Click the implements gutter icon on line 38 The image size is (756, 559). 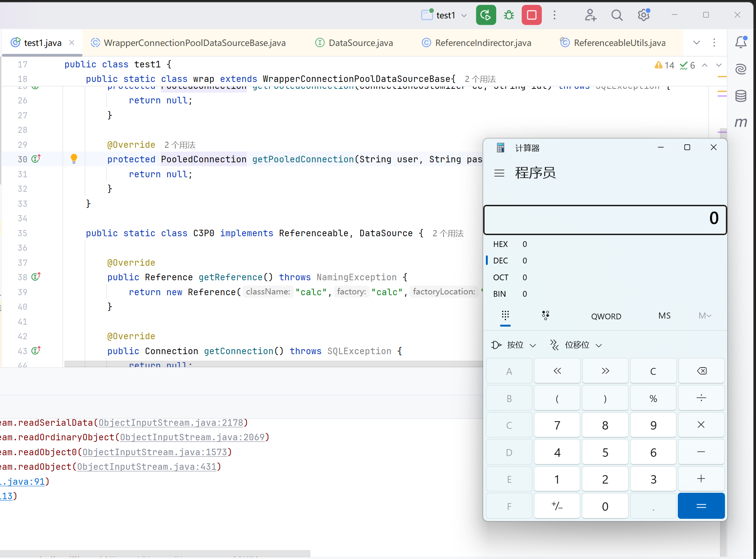pos(36,276)
